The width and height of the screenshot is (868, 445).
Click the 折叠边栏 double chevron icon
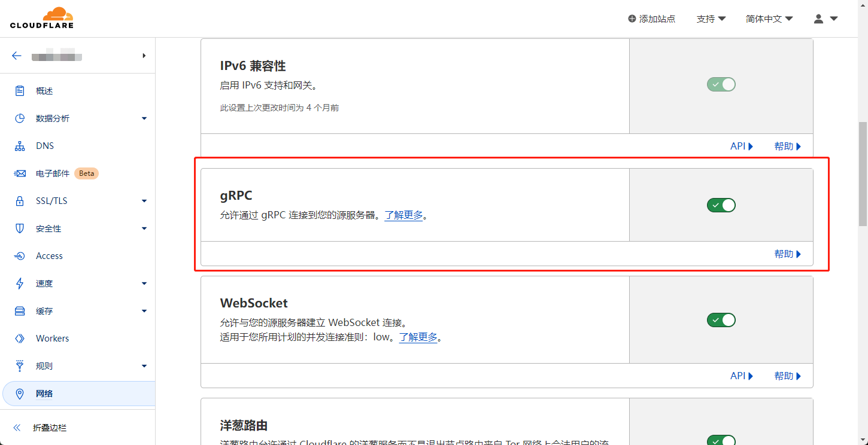tap(17, 428)
